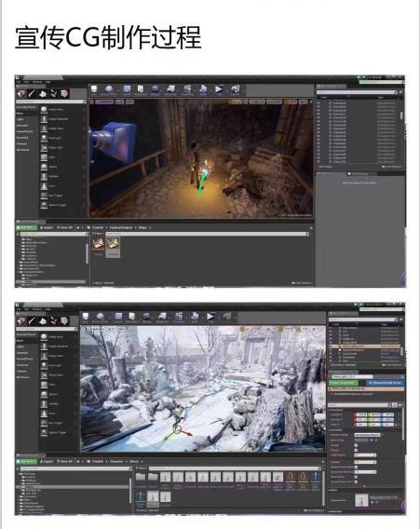Select Paint mode in upper editor Modes panel

point(32,93)
